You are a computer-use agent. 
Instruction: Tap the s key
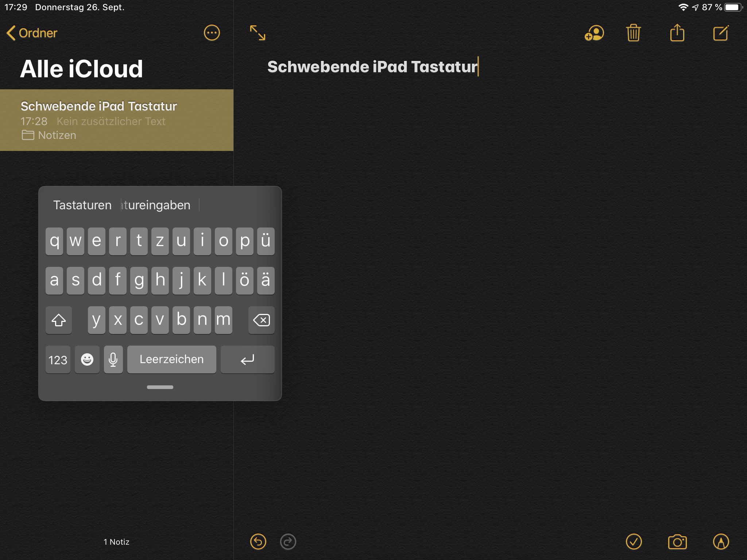(x=76, y=281)
